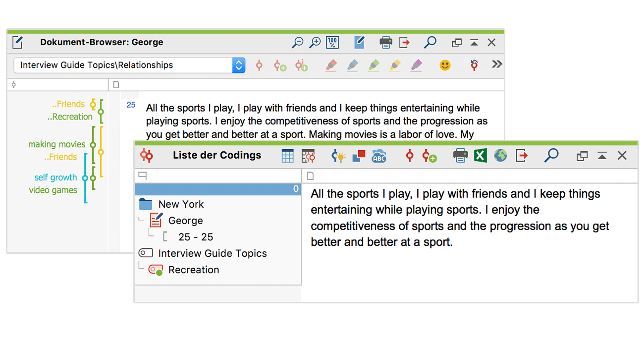Select the self growth coding stripe label
Image resolution: width=644 pixels, height=347 pixels.
56,177
